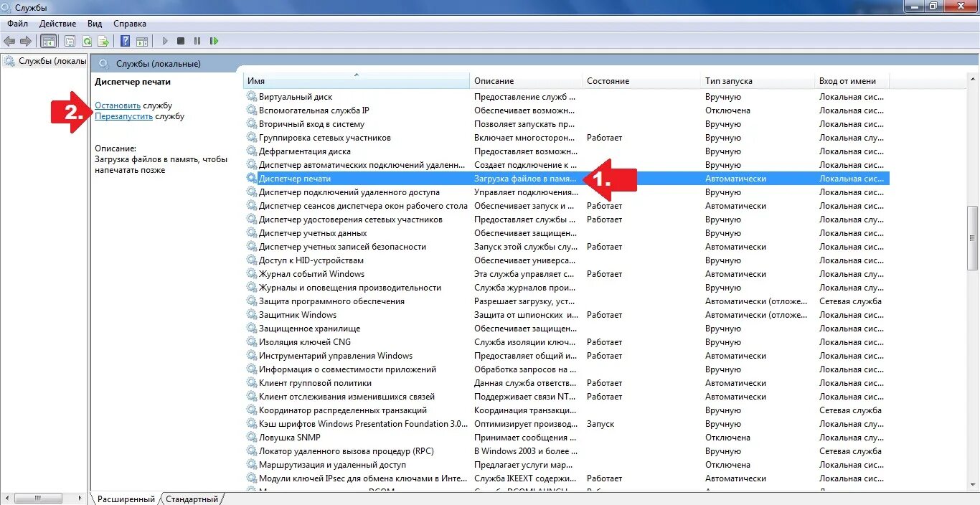
Task: Click the Restart Service toolbar icon
Action: coord(214,41)
